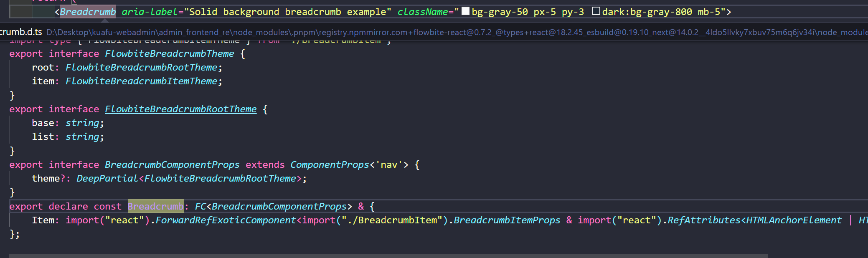Click the FlowbiteBreadcrumbItemTheme type after item
This screenshot has width=868, height=258.
[x=141, y=81]
